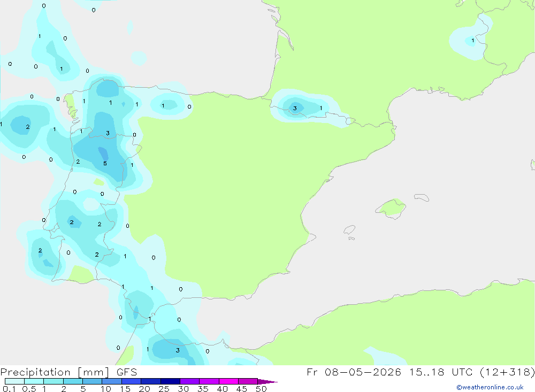The width and height of the screenshot is (535, 392).
Task: Select the 10–15 mm legend color swatch
Action: tap(112, 381)
